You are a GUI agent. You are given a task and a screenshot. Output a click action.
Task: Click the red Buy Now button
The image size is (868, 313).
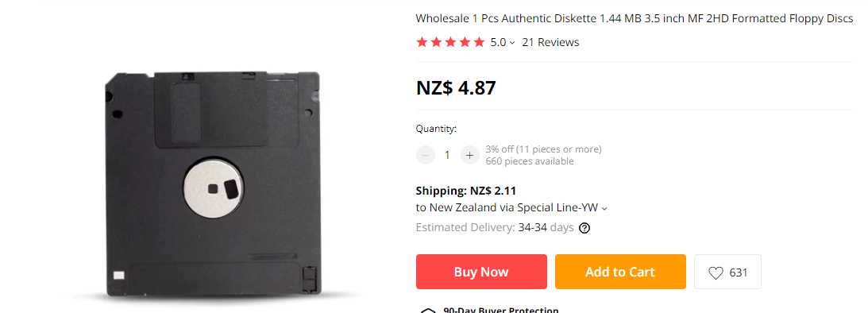click(481, 272)
